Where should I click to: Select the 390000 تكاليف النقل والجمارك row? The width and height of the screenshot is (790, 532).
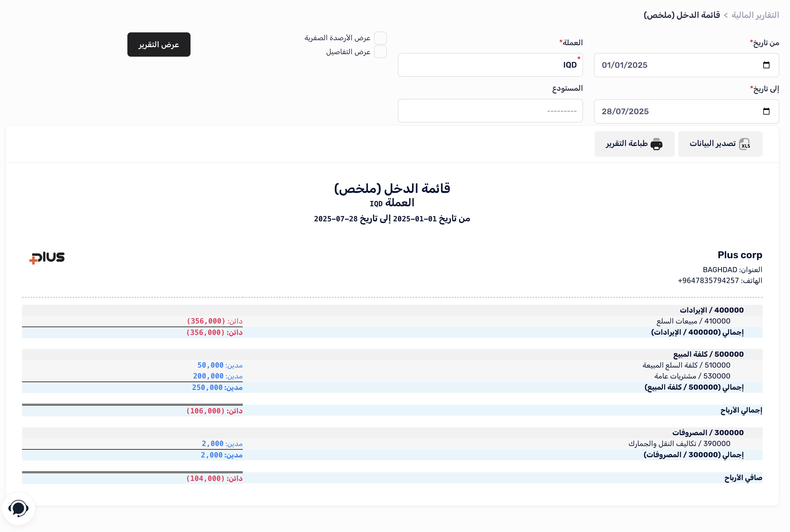(x=679, y=444)
